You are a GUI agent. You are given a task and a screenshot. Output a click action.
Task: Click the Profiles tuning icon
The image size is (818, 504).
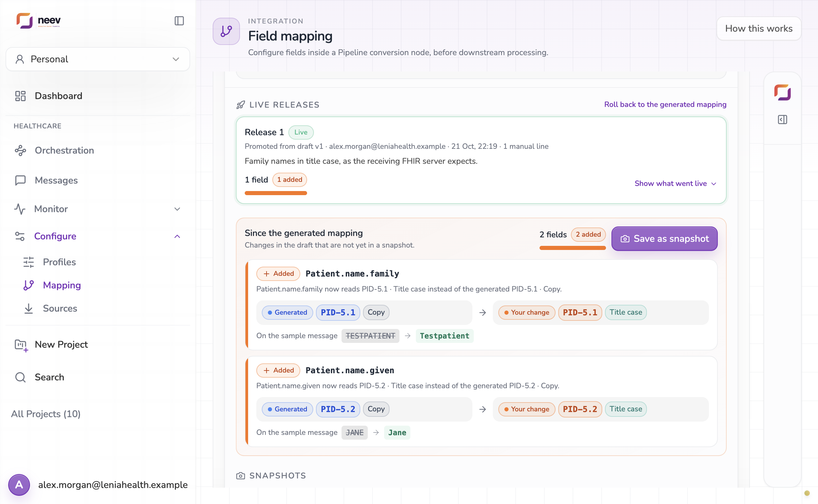[x=29, y=262]
